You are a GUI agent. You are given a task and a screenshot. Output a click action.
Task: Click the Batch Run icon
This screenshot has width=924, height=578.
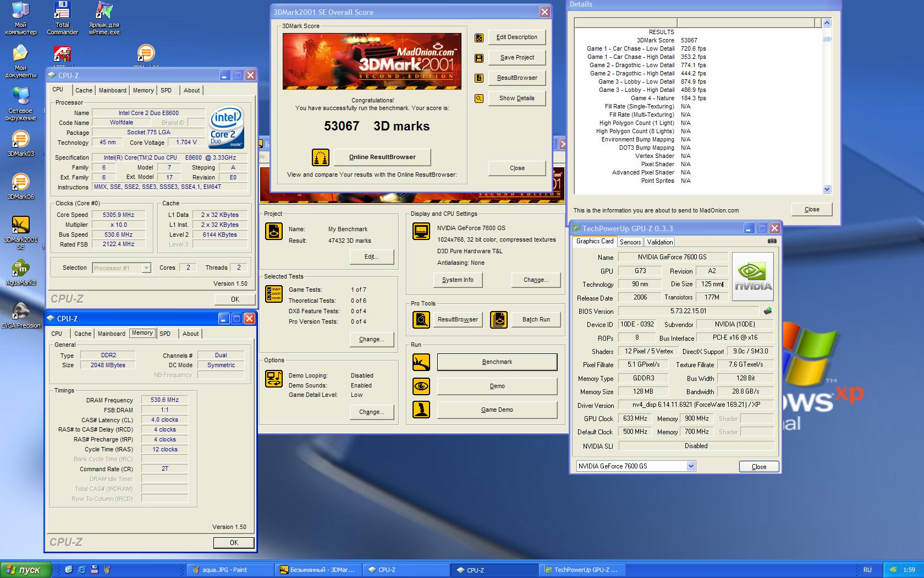(x=499, y=319)
